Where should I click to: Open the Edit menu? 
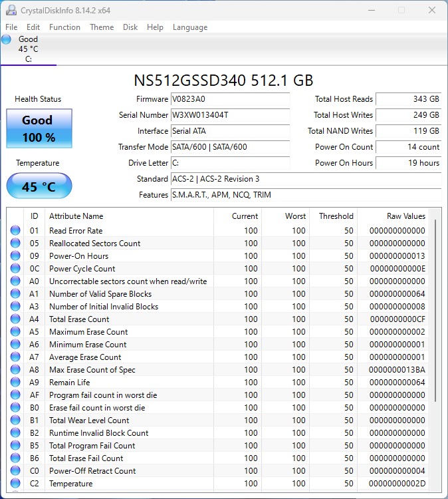tap(33, 27)
